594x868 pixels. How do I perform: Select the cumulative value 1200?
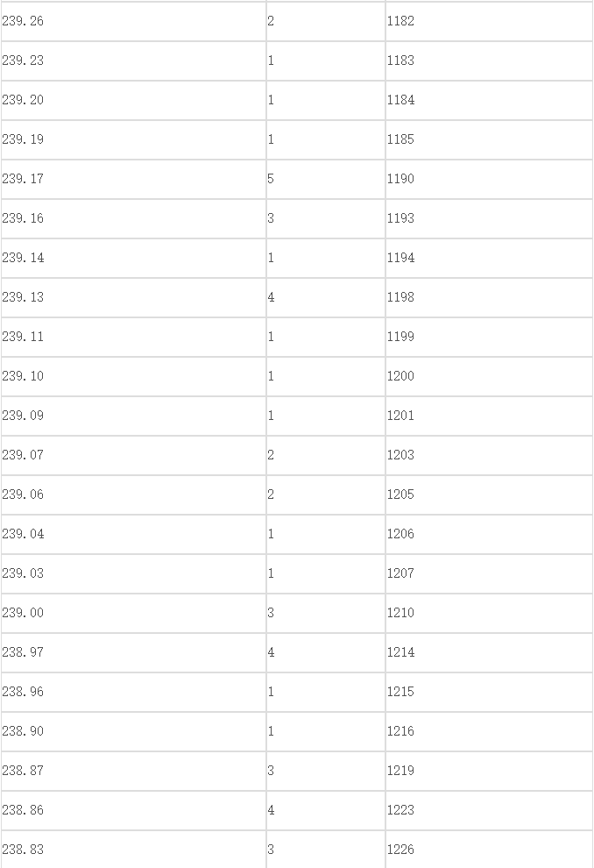[400, 376]
